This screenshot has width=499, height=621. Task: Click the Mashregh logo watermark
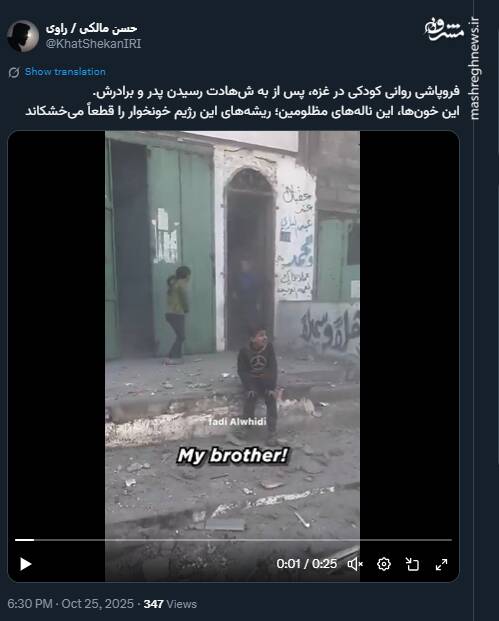point(444,30)
